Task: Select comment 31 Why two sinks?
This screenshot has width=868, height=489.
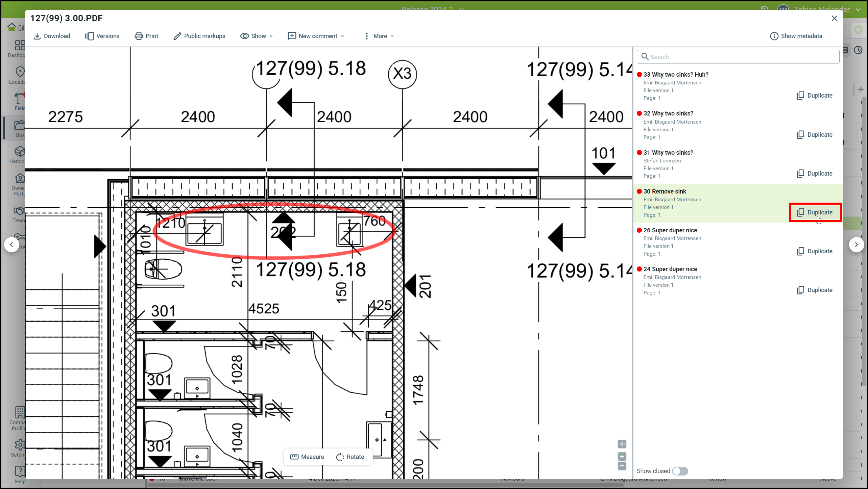Action: coord(668,153)
